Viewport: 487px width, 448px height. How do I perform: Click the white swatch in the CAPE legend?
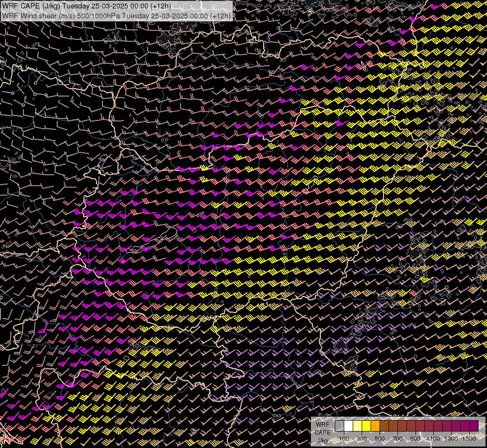click(349, 426)
